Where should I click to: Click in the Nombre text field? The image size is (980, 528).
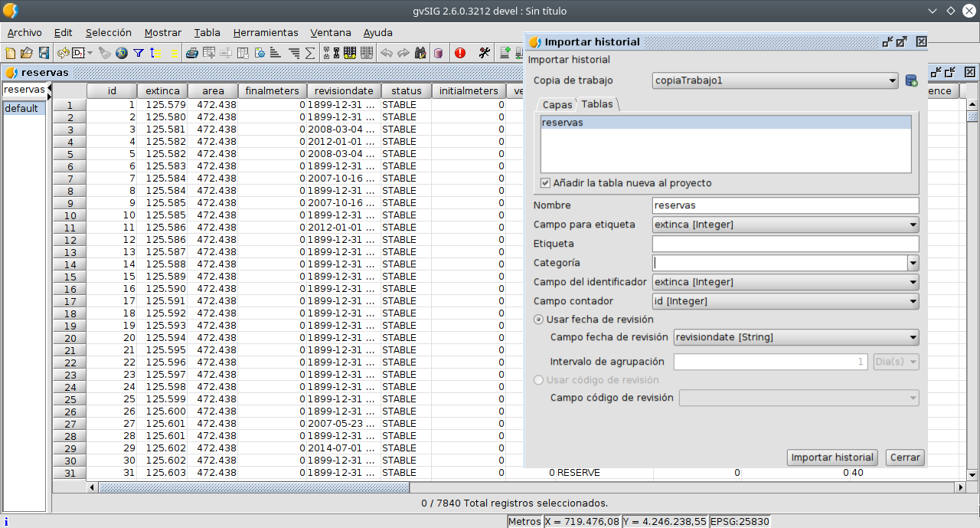coord(786,205)
